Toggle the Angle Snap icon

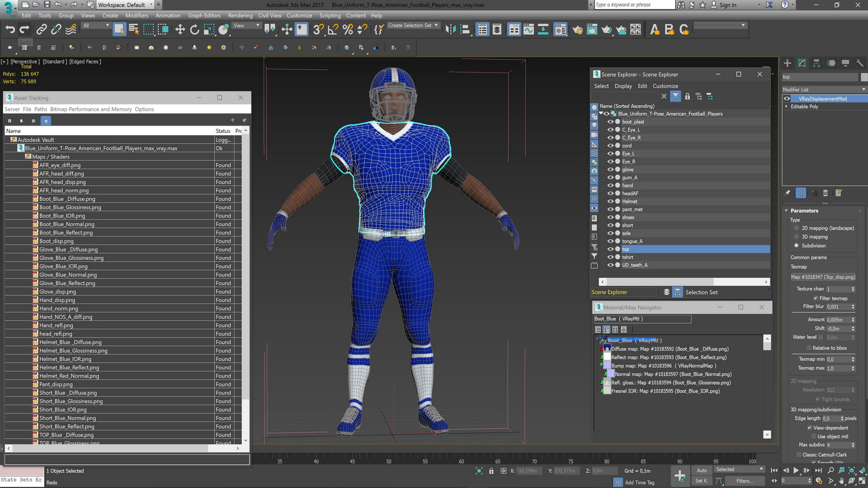tap(333, 30)
